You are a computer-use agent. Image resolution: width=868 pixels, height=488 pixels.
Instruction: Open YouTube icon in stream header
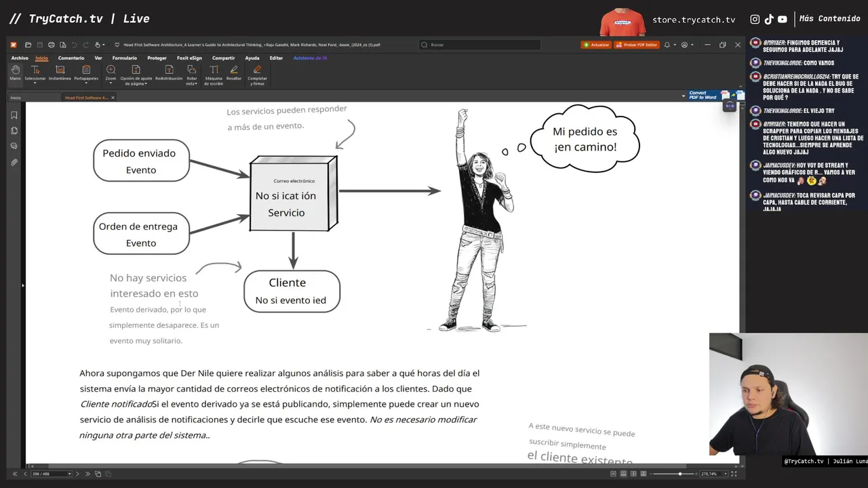tap(783, 20)
